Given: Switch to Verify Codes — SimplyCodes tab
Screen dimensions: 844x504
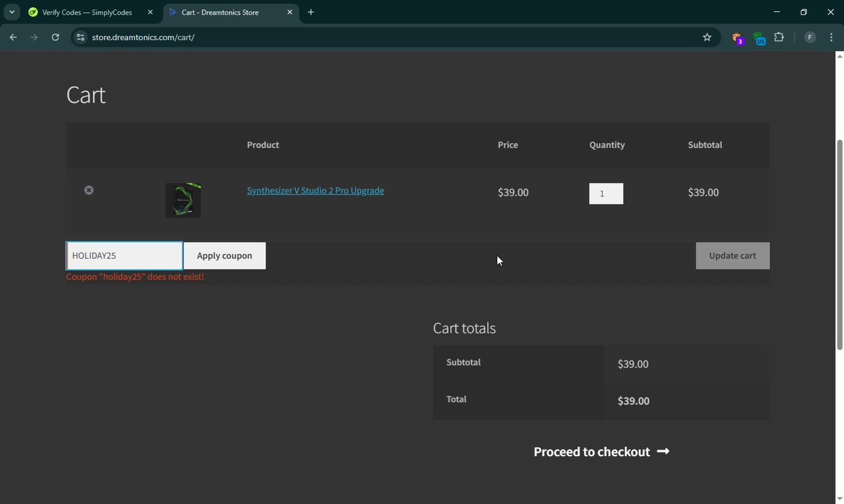Looking at the screenshot, I should (x=87, y=12).
